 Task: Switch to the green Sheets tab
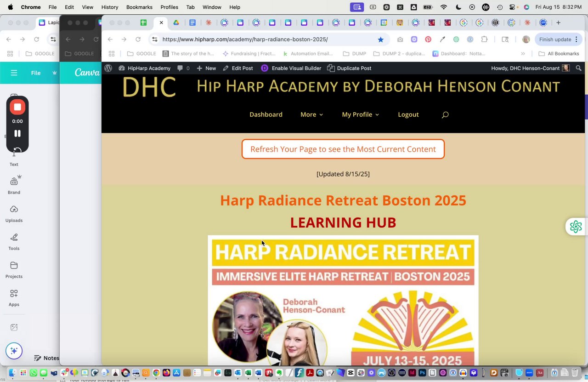click(143, 23)
